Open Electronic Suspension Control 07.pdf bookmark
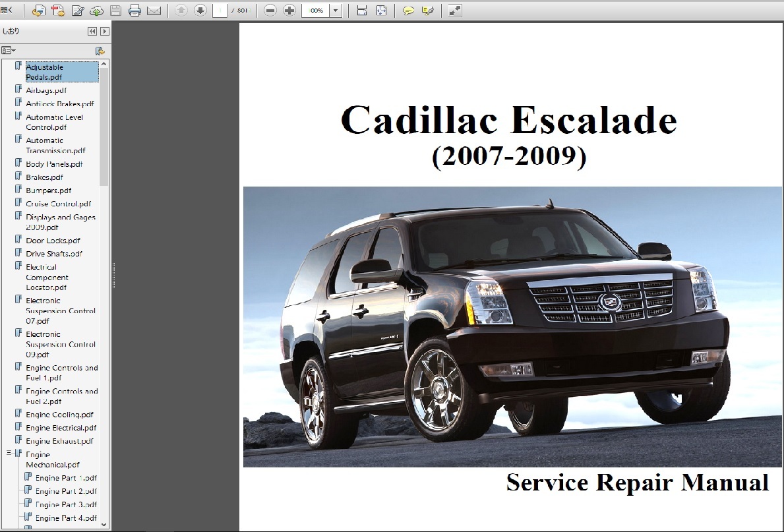 click(x=61, y=311)
